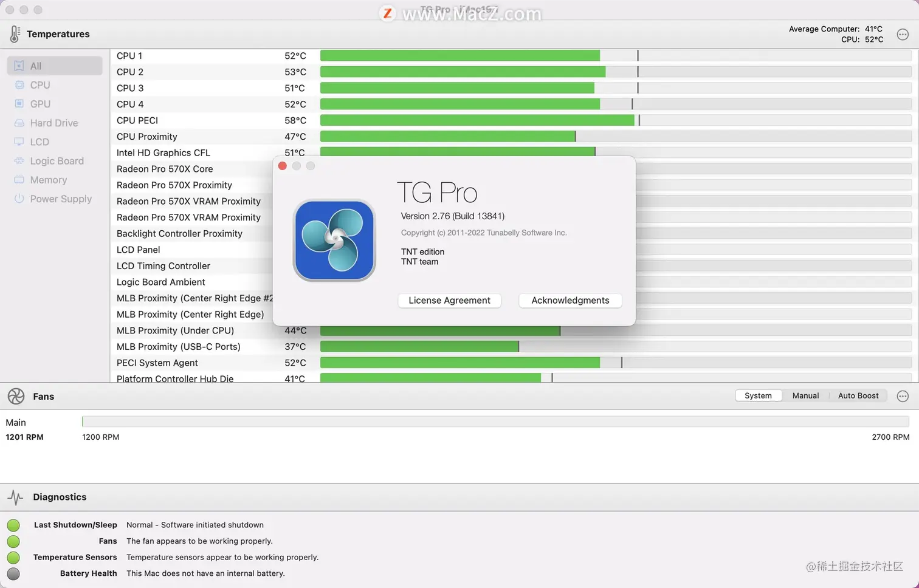Select the CPU Proximity sensor row

(514, 137)
